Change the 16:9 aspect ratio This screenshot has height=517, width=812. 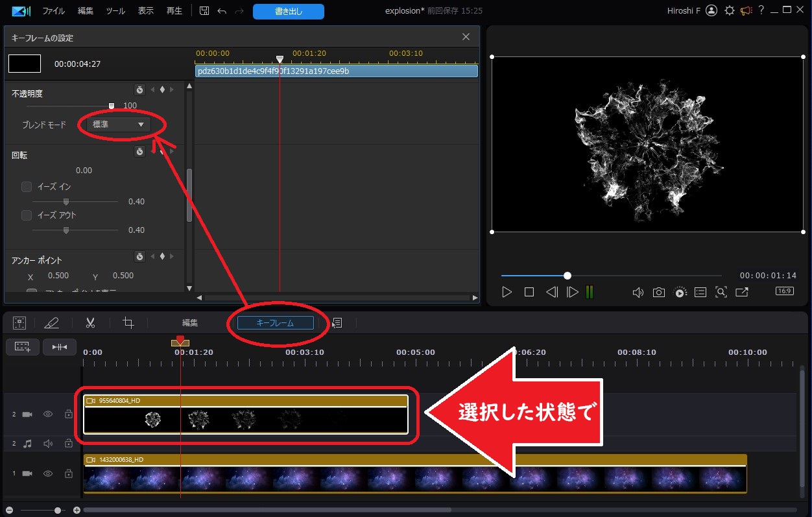[x=785, y=291]
